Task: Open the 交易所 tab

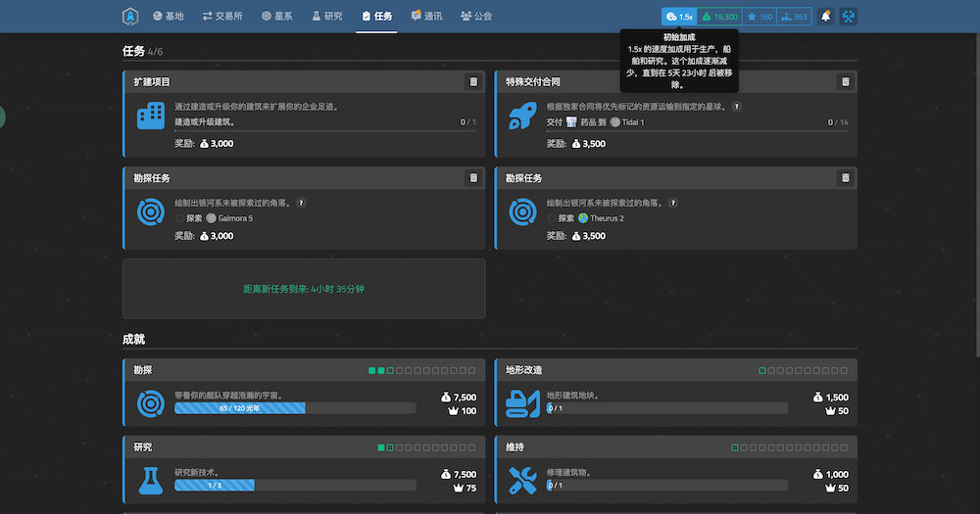Action: (x=222, y=17)
